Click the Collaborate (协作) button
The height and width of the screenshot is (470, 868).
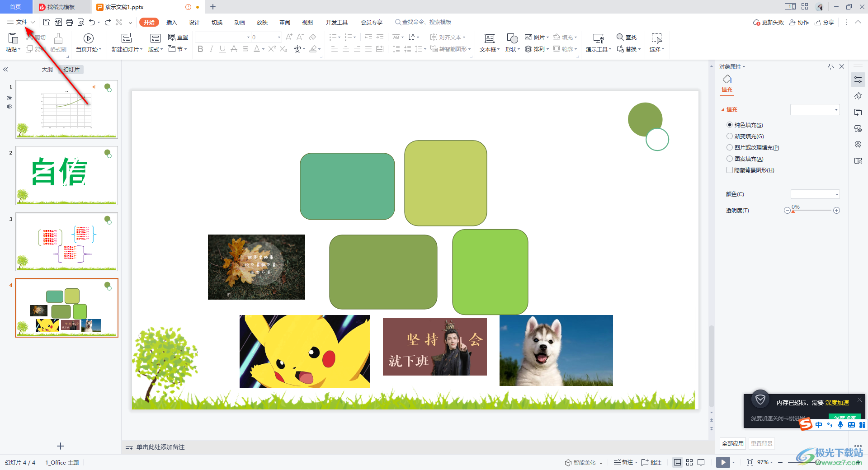[x=799, y=22]
